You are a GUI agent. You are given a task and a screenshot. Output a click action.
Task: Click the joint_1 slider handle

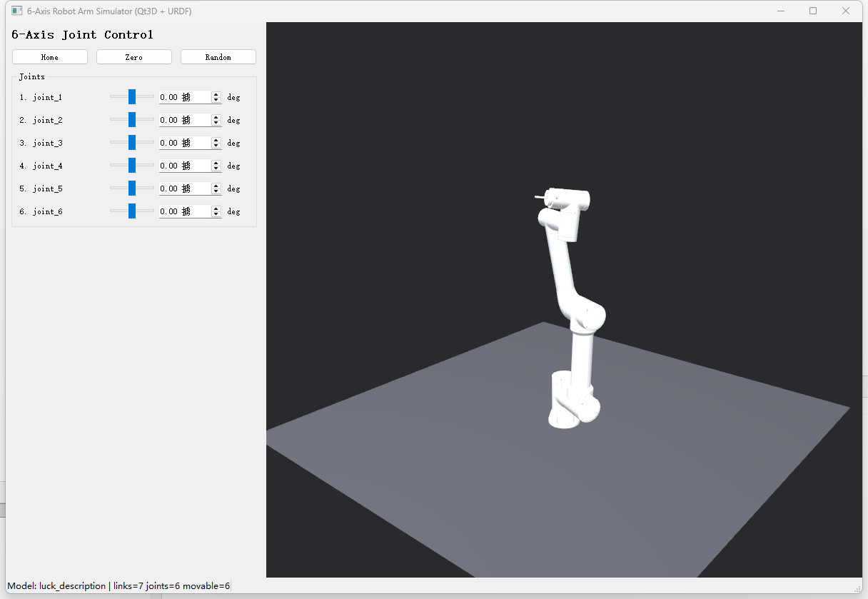[132, 97]
